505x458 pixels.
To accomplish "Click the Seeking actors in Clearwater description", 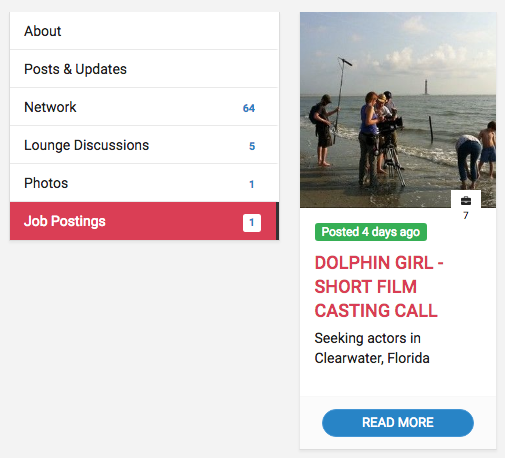I will tap(372, 348).
